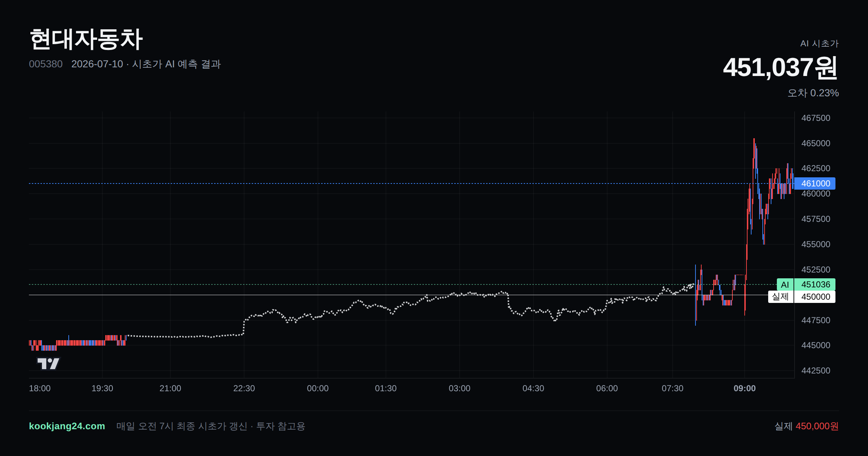868x456 pixels.
Task: Select the bold 09:00 time marker
Action: [x=745, y=388]
